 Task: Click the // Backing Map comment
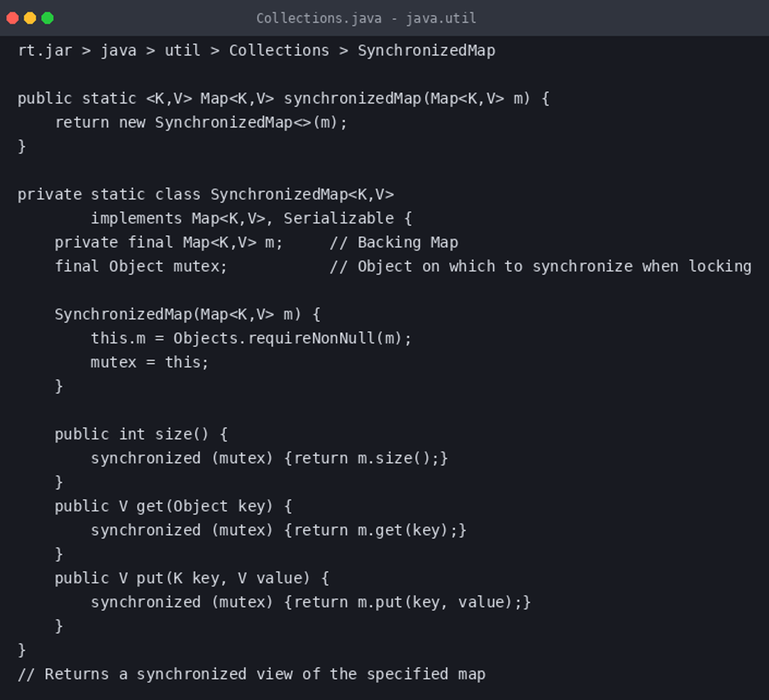pos(394,243)
